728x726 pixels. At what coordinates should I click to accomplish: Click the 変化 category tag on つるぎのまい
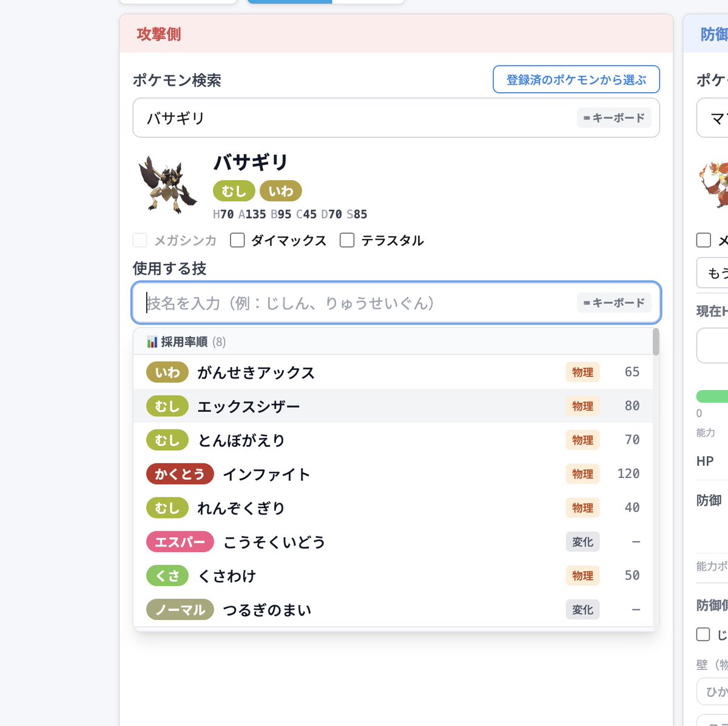pyautogui.click(x=582, y=610)
